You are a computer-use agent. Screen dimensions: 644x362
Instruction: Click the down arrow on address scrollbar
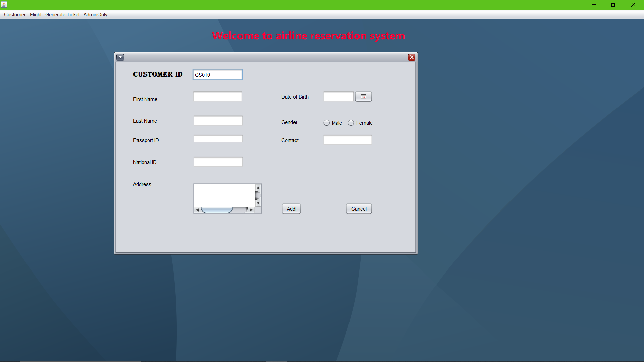[x=258, y=203]
